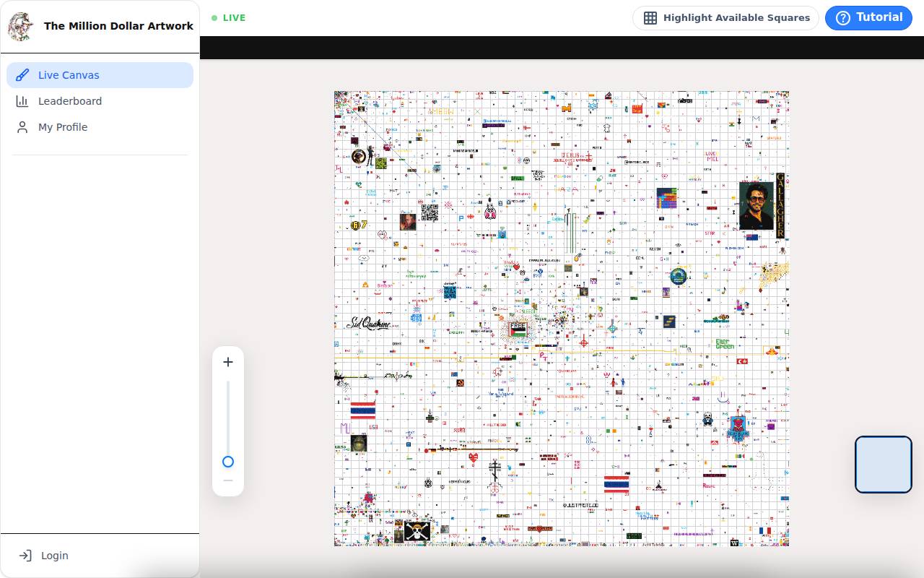Toggle Highlight Available Squares

point(725,18)
